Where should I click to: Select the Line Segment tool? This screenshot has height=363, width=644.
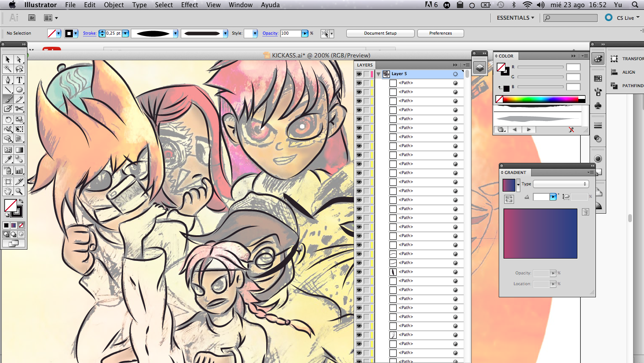8,90
